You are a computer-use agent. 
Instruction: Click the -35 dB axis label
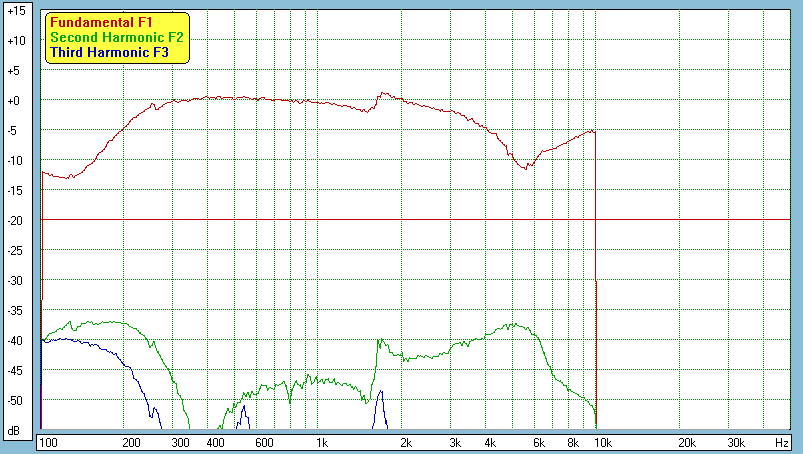point(14,311)
